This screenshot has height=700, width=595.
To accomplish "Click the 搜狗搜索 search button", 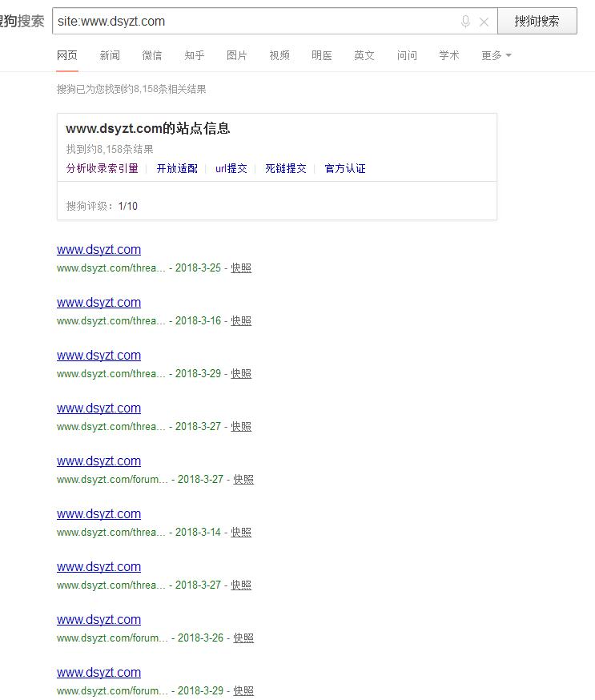I will [537, 21].
